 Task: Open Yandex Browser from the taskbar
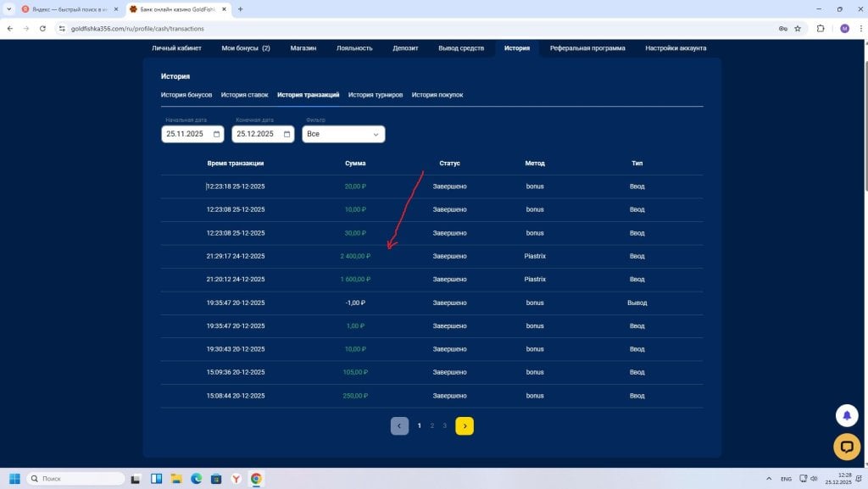[236, 479]
